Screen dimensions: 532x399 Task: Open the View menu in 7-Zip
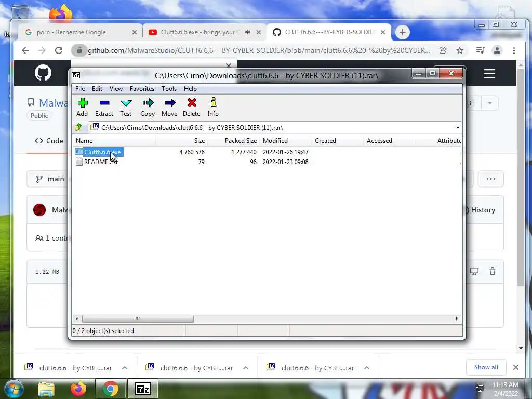point(116,88)
